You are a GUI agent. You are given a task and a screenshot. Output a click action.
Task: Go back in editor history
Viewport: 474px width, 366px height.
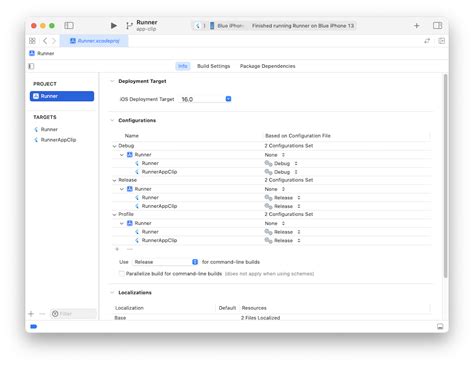[x=45, y=41]
